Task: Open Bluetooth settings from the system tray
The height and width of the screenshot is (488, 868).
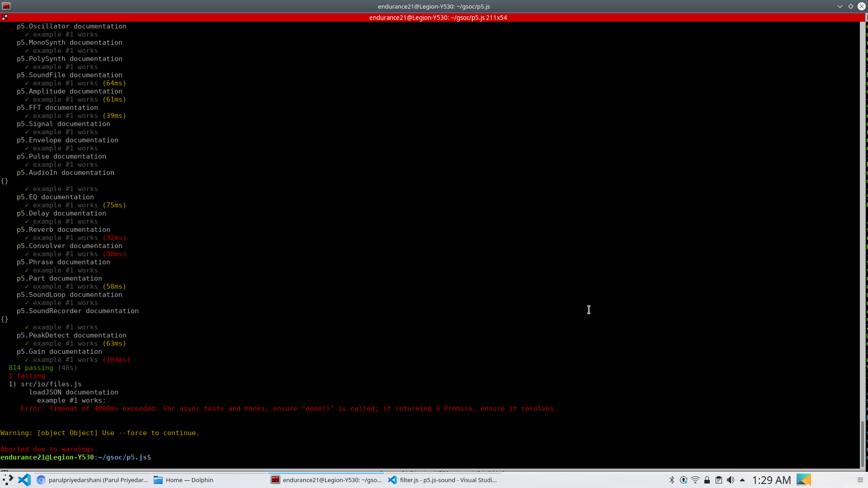Action: point(672,480)
